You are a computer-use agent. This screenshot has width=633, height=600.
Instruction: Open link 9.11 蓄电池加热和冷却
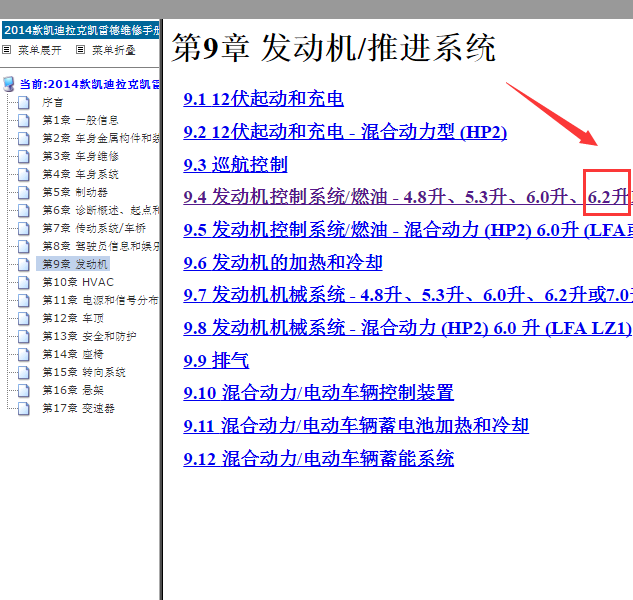pos(356,426)
